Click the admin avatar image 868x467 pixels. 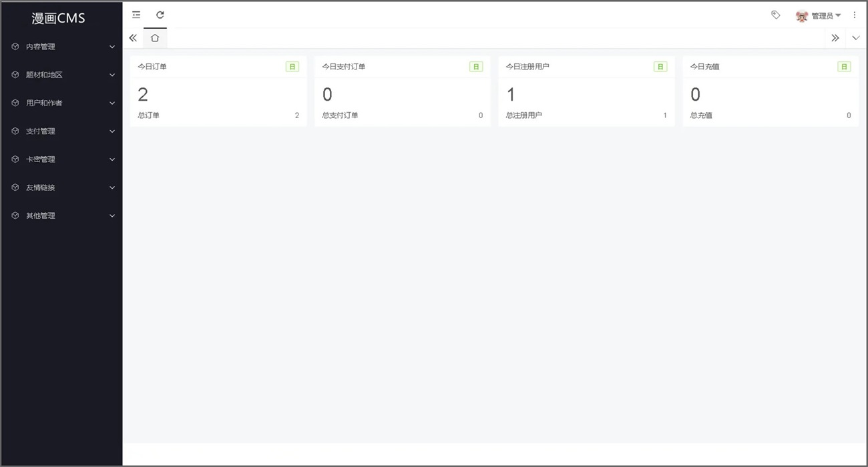point(802,16)
